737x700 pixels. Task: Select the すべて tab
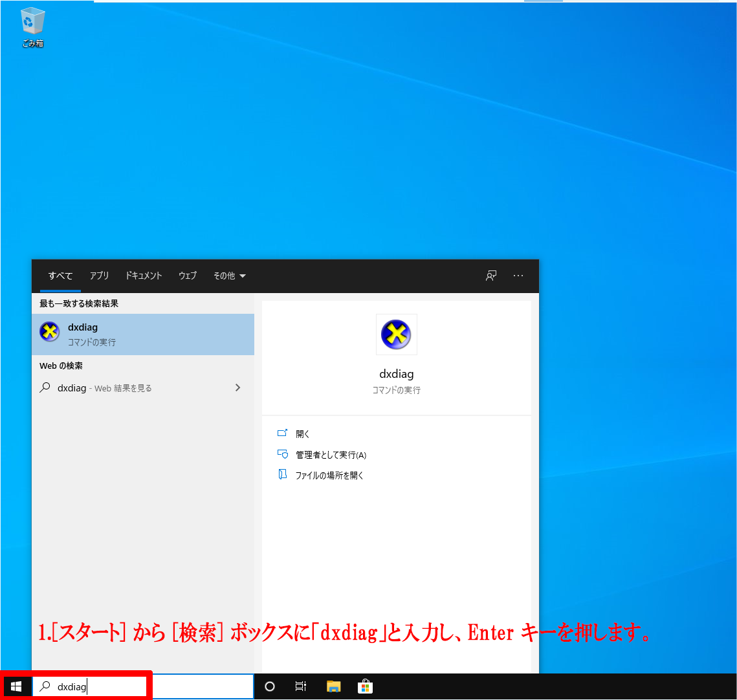click(60, 276)
